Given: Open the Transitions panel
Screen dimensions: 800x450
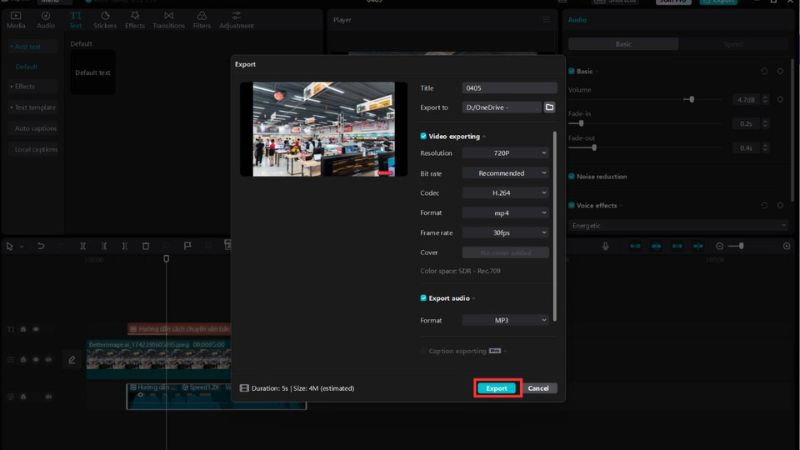Looking at the screenshot, I should pos(169,20).
